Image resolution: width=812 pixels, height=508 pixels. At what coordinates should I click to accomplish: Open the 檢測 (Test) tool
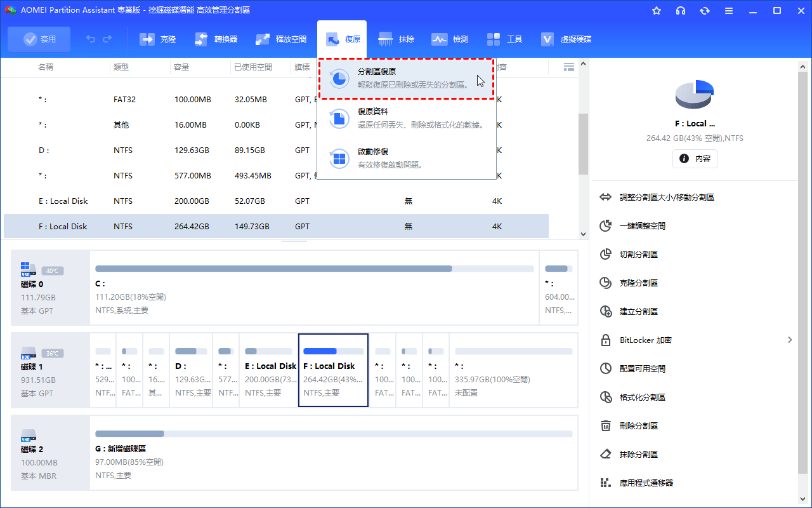[x=450, y=39]
